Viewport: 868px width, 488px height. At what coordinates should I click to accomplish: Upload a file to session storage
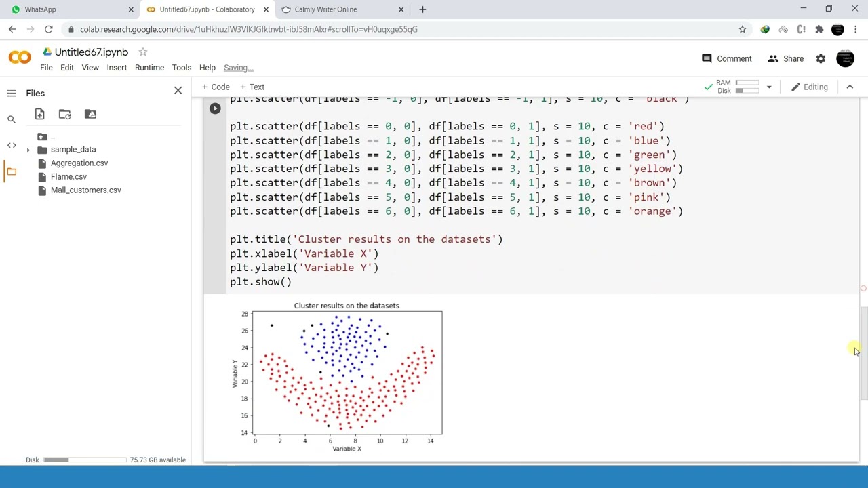(39, 114)
